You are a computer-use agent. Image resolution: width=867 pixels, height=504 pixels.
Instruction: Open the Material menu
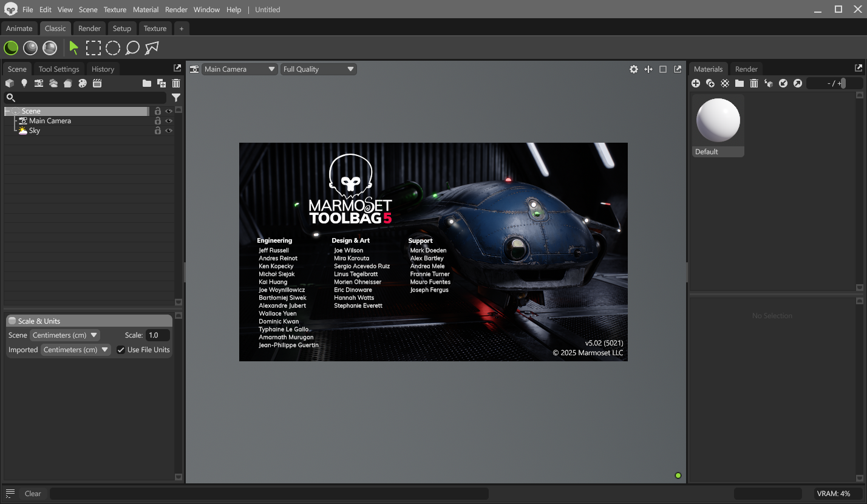pyautogui.click(x=146, y=10)
